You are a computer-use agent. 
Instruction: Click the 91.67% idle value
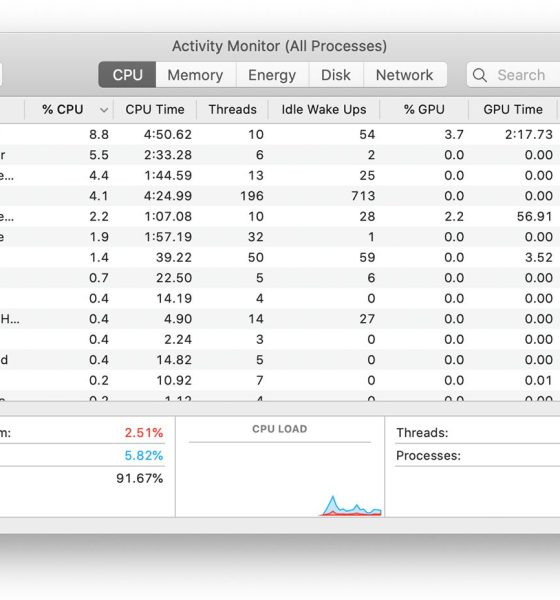click(x=140, y=478)
